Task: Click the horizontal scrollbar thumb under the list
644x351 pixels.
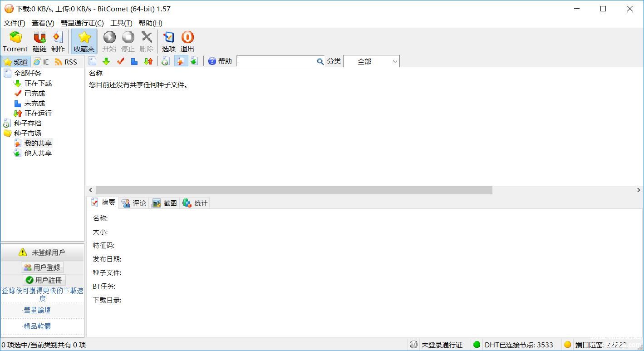Action: click(294, 190)
